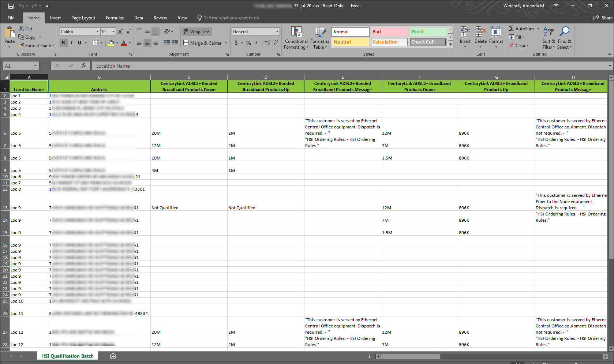Click the Undo arrow icon
This screenshot has width=614, height=364.
tap(22, 6)
